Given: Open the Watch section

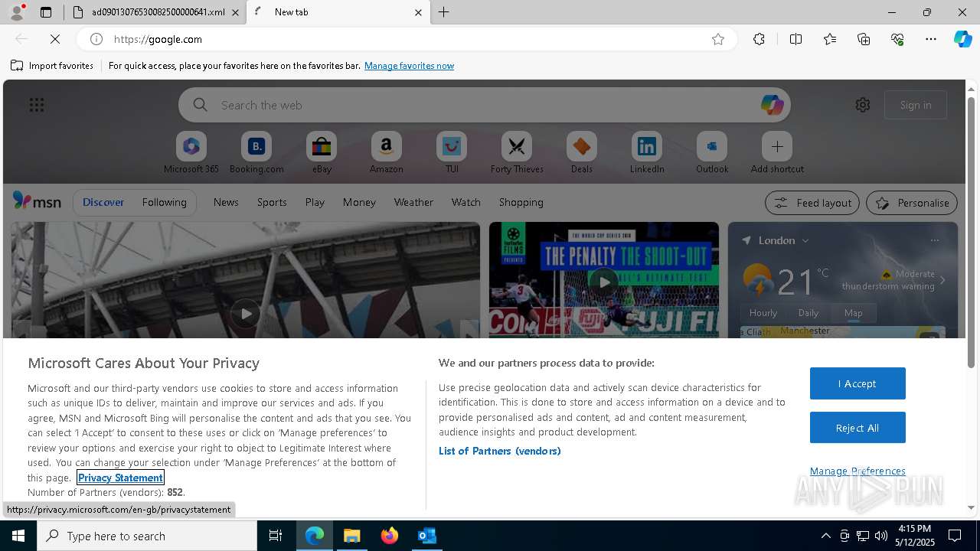Looking at the screenshot, I should click(x=466, y=202).
